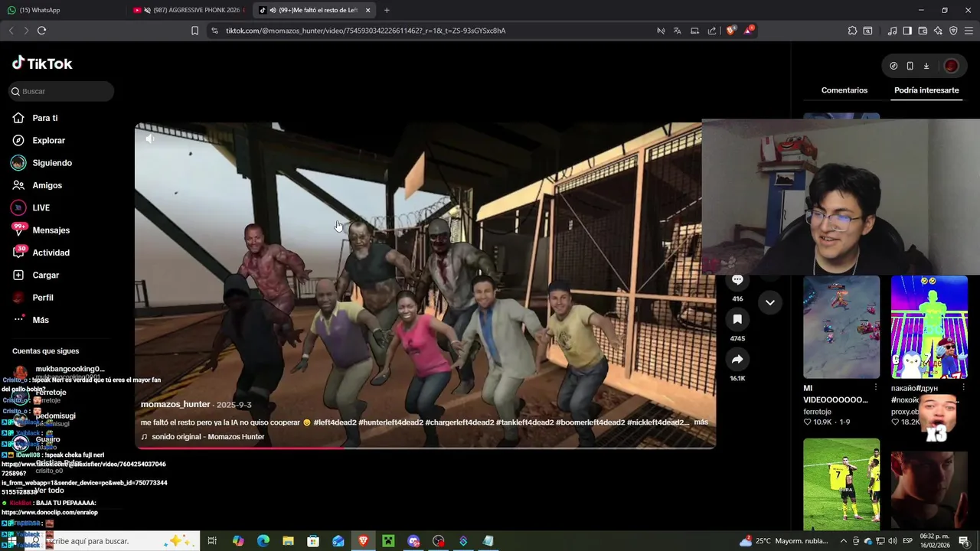This screenshot has width=980, height=551.
Task: Click the #hunterleft4dead2 hashtag
Action: 391,422
